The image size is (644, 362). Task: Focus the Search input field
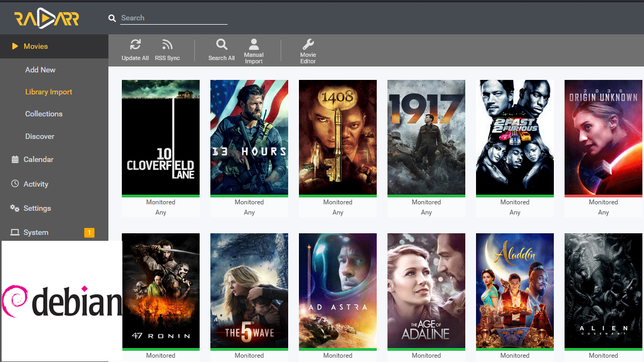click(173, 18)
